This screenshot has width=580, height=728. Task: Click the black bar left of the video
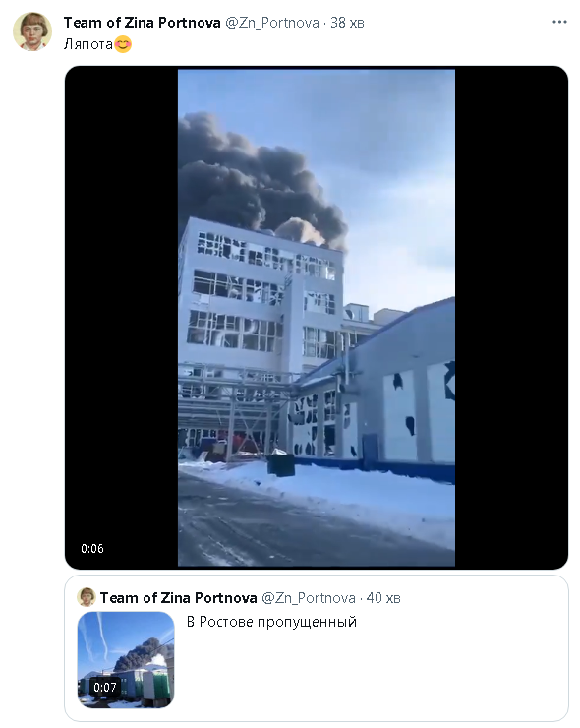click(x=122, y=318)
